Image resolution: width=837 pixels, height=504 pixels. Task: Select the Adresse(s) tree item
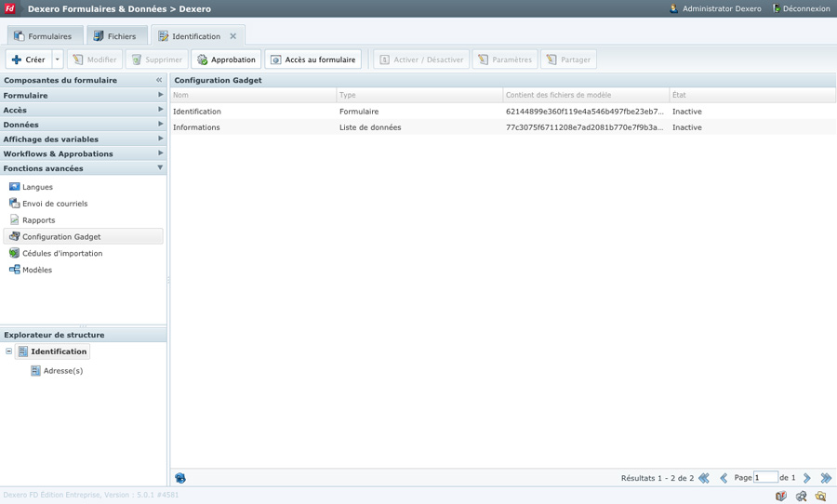[62, 371]
